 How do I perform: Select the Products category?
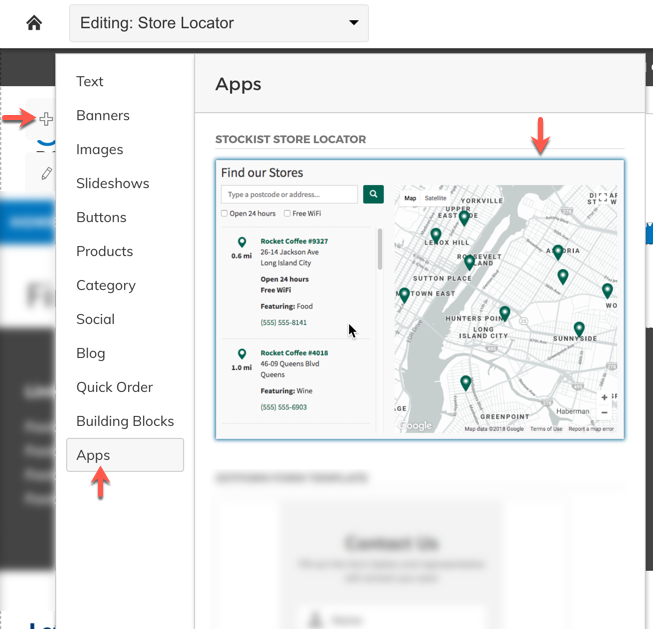point(105,251)
